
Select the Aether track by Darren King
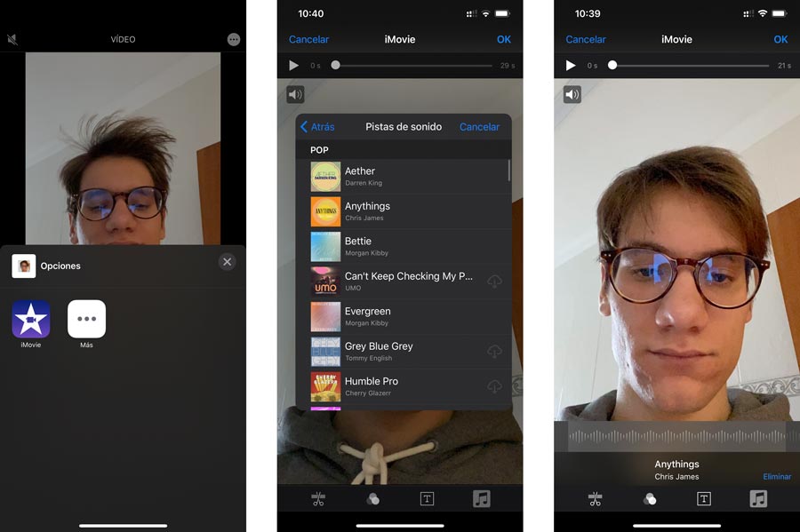click(x=404, y=177)
